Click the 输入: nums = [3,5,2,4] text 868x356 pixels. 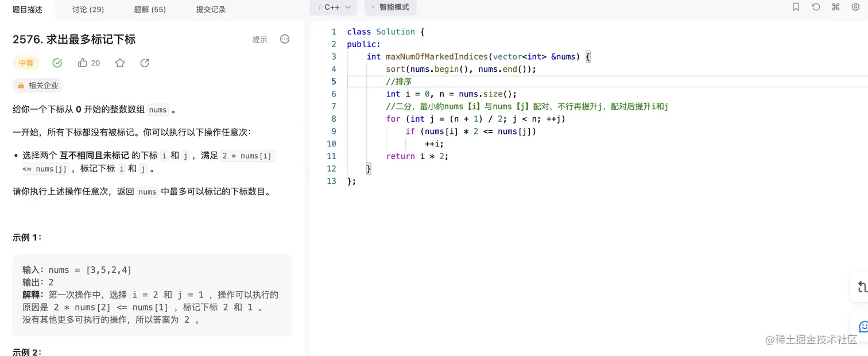(x=77, y=270)
